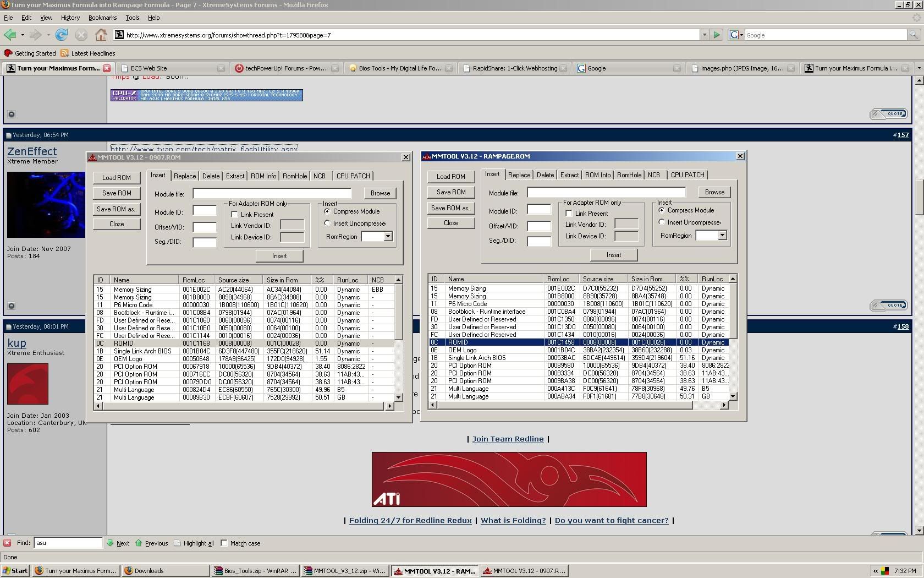Click Latest Headlines feed bookmark
924x578 pixels.
coord(88,53)
